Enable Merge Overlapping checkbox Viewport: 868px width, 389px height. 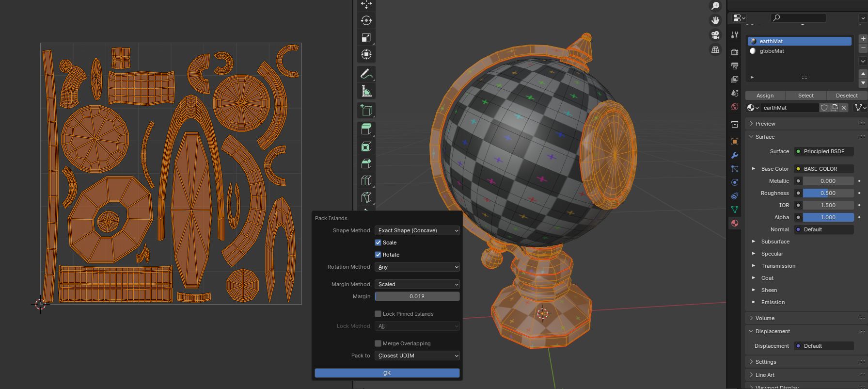378,343
